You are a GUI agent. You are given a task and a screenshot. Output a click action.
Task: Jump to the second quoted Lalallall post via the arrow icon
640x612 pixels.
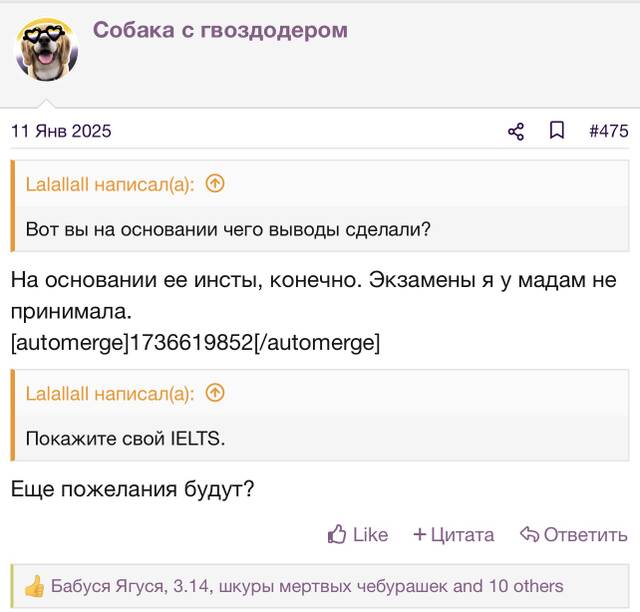click(215, 393)
